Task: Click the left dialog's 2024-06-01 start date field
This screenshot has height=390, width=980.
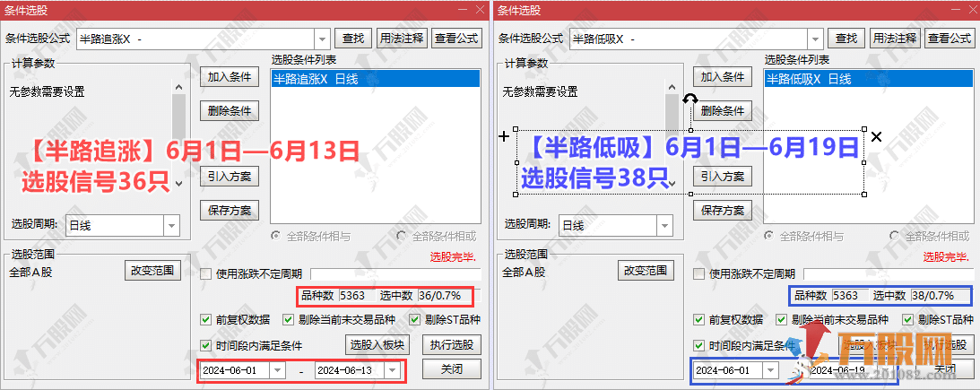Action: coord(233,370)
